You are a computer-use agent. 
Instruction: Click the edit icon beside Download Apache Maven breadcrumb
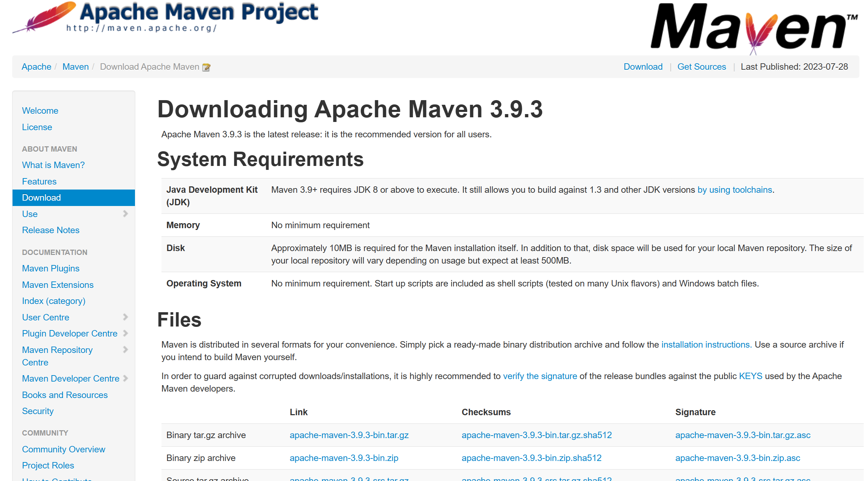(206, 67)
